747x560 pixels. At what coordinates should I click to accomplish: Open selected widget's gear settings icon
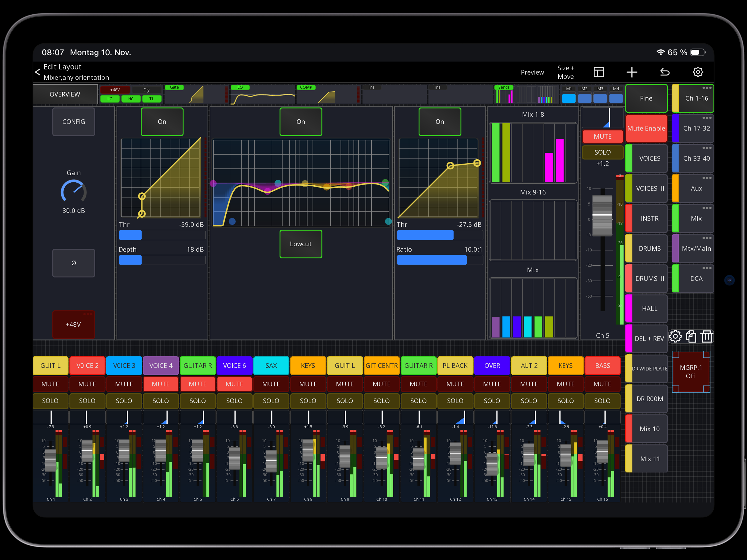tap(675, 336)
